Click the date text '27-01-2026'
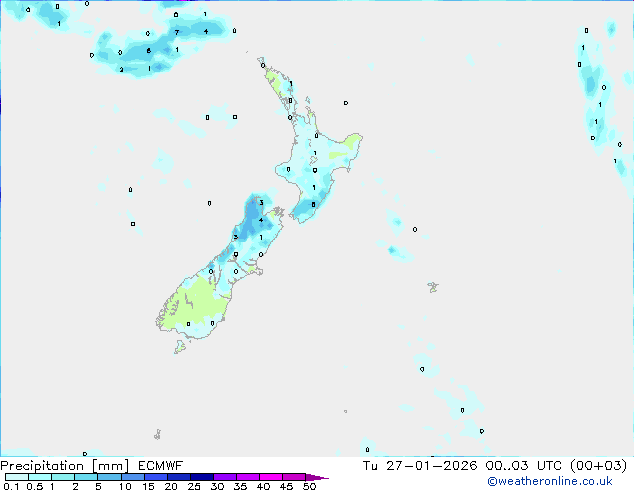The height and width of the screenshot is (490, 634). 431,466
